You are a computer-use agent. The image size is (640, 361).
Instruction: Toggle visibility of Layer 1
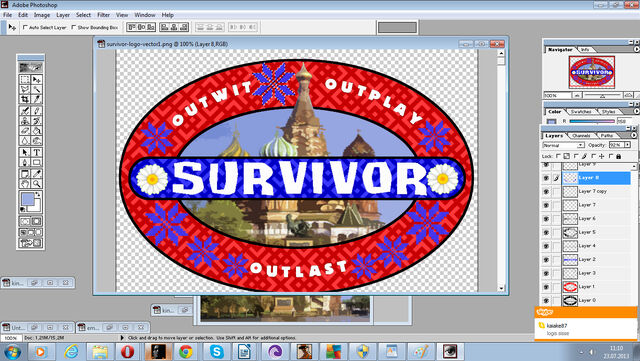546,287
